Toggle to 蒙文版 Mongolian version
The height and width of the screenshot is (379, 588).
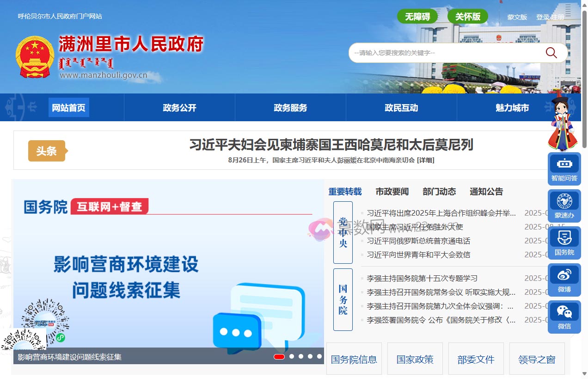[x=516, y=17]
